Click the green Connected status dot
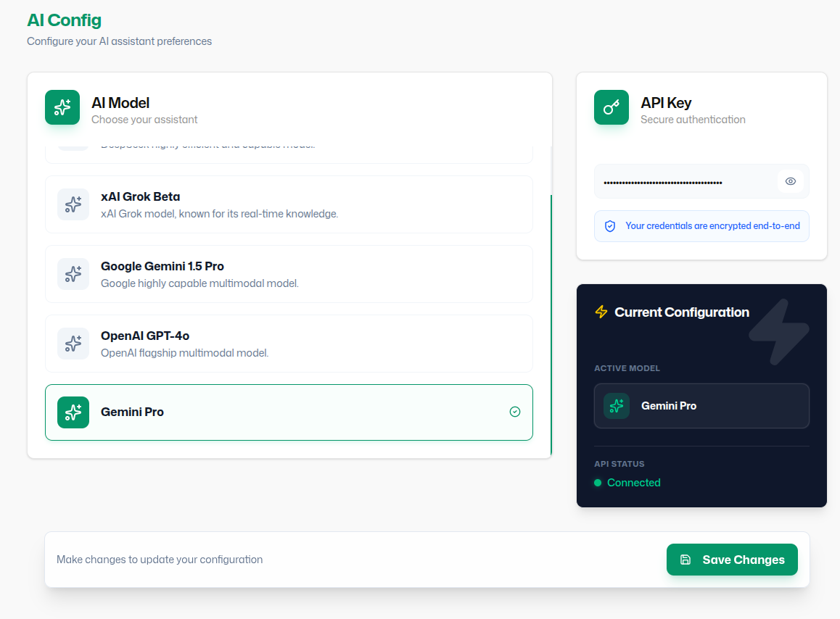 [598, 483]
